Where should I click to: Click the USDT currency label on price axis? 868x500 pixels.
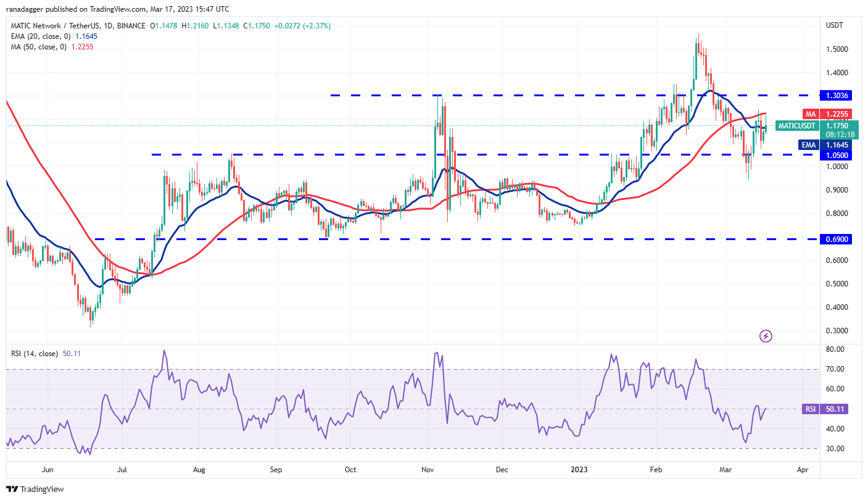[x=835, y=25]
